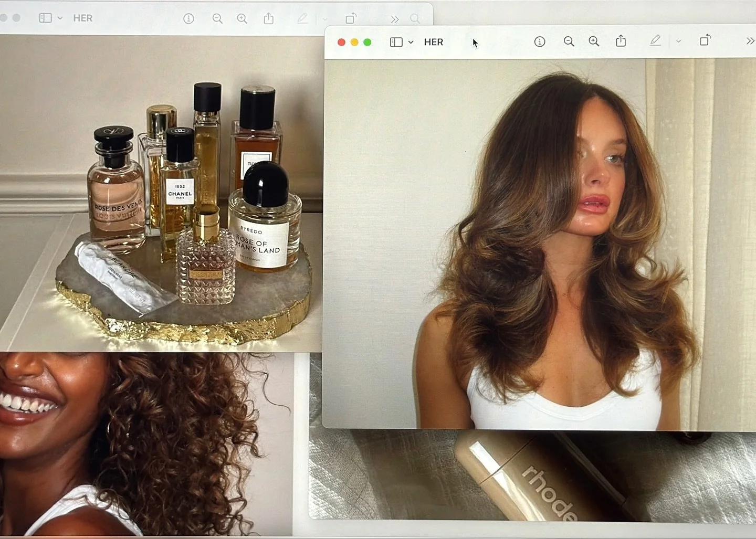Rotate image in back HER window

(x=351, y=18)
